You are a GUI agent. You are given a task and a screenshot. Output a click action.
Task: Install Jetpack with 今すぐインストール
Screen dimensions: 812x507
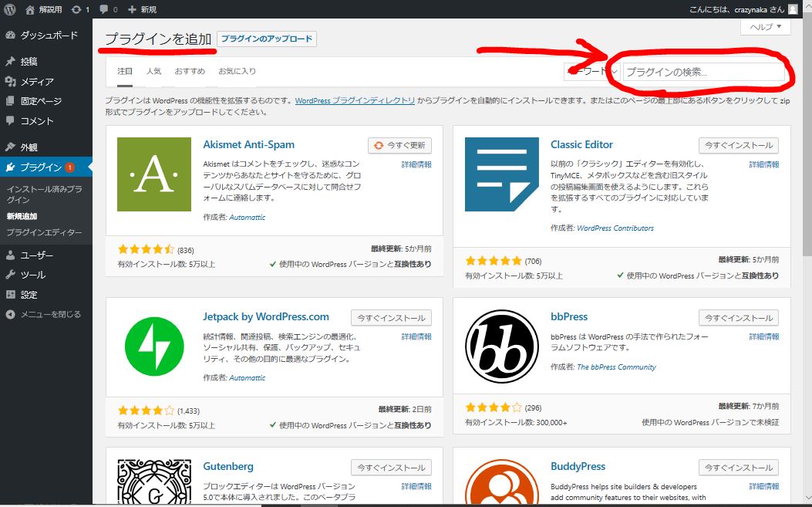coord(391,318)
